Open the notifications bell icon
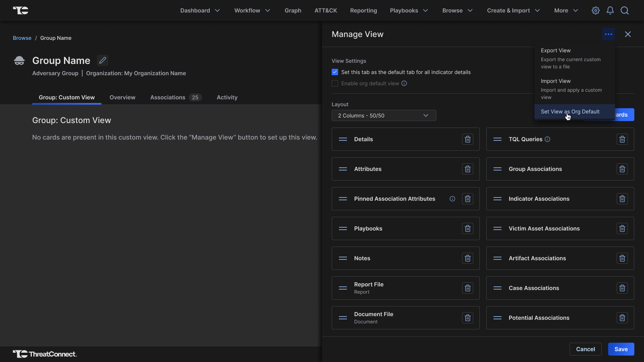This screenshot has width=644, height=362. [x=610, y=10]
